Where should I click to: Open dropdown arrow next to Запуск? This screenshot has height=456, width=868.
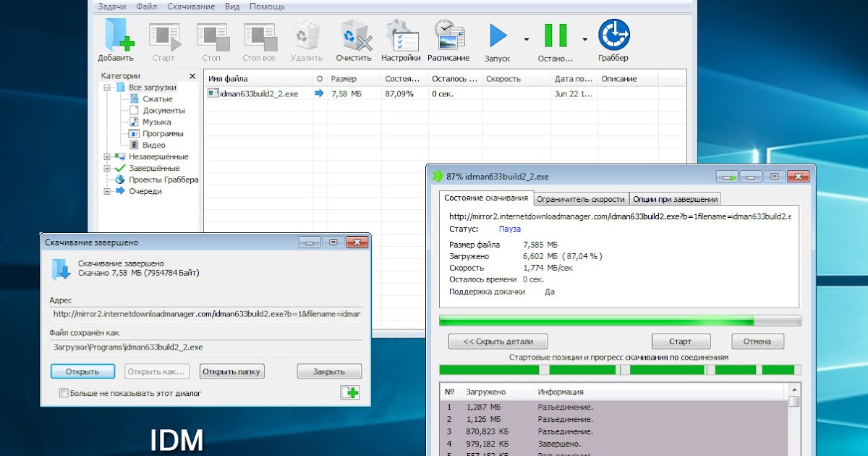(527, 39)
